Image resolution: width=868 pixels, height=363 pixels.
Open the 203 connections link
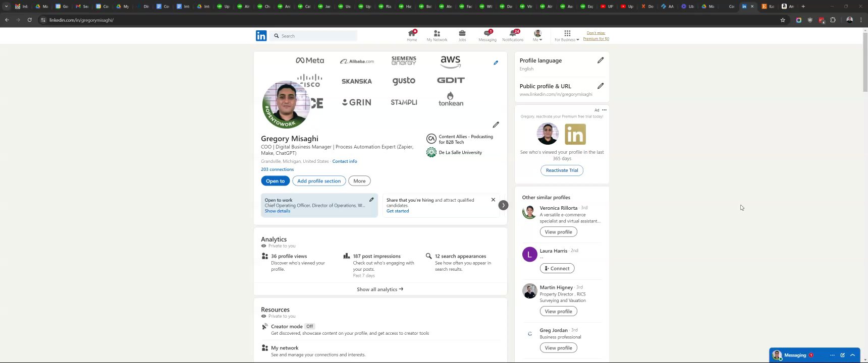277,169
